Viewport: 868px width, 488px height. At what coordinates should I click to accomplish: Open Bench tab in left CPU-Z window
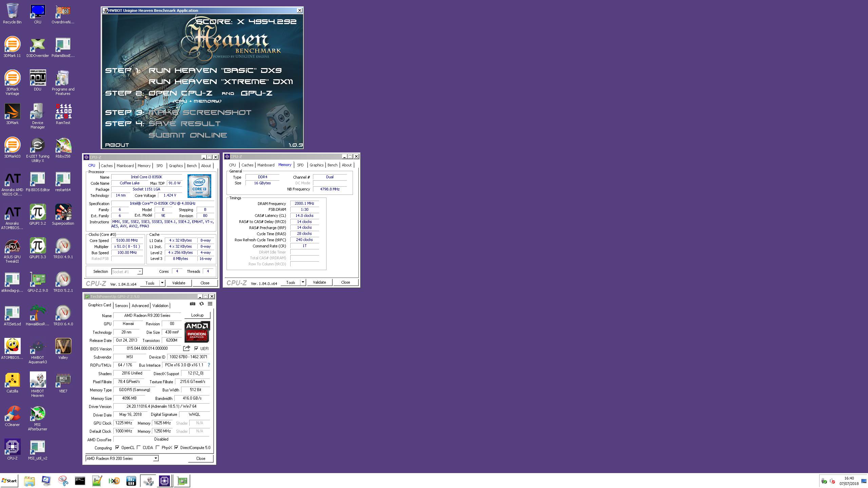(192, 166)
